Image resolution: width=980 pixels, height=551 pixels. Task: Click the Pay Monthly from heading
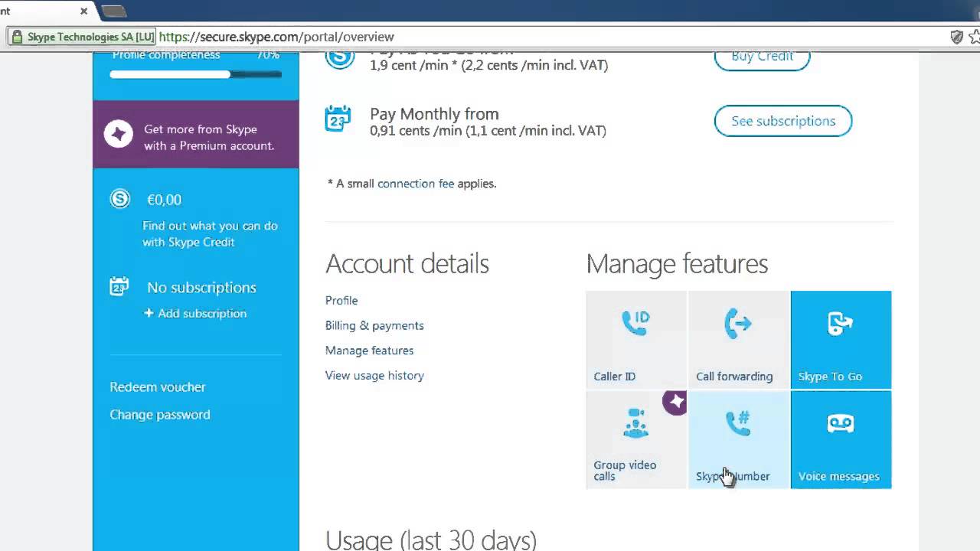434,114
